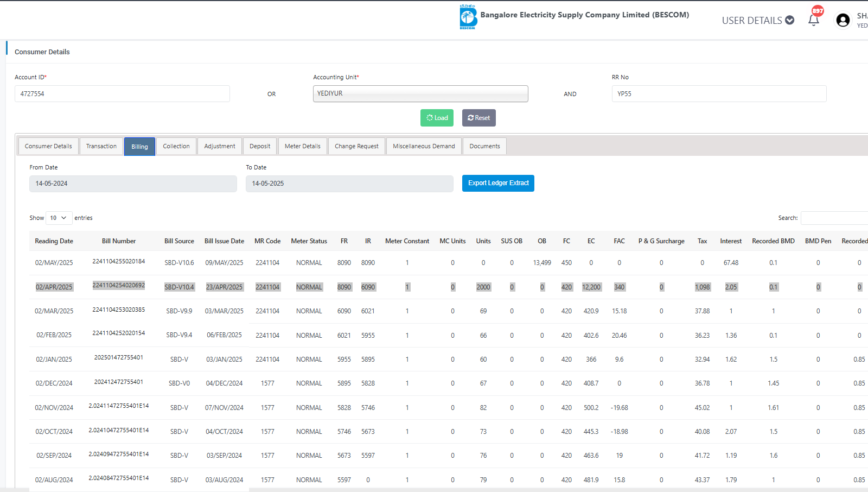Click bill issue date 03/SEP/2024
This screenshot has height=492, width=868.
pyautogui.click(x=224, y=456)
